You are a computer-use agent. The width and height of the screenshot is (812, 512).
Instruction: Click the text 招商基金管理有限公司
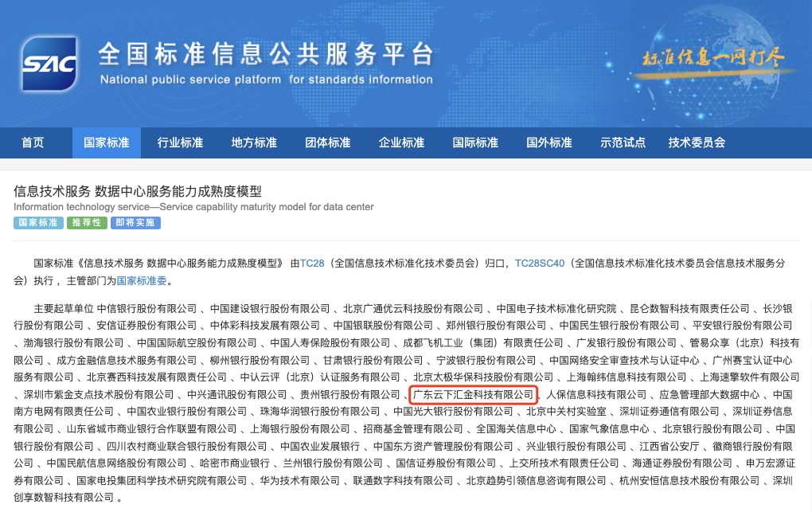click(x=412, y=429)
